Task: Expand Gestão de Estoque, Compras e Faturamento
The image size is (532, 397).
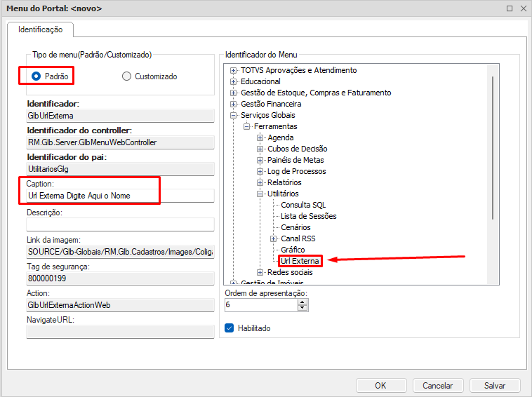Action: point(233,93)
